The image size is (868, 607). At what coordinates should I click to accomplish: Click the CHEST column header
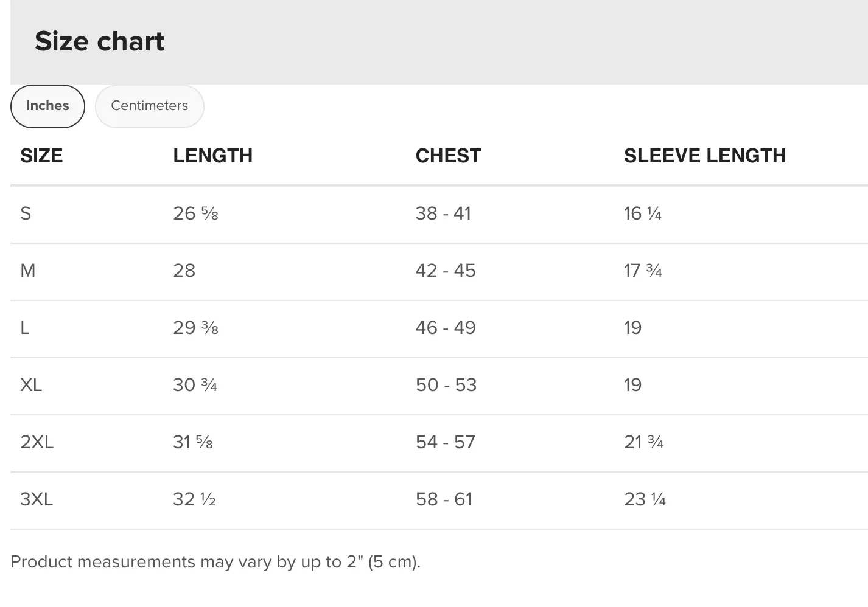[448, 156]
